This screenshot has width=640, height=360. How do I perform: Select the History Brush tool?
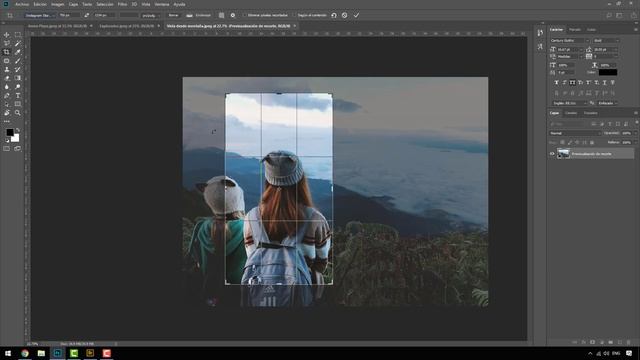18,69
